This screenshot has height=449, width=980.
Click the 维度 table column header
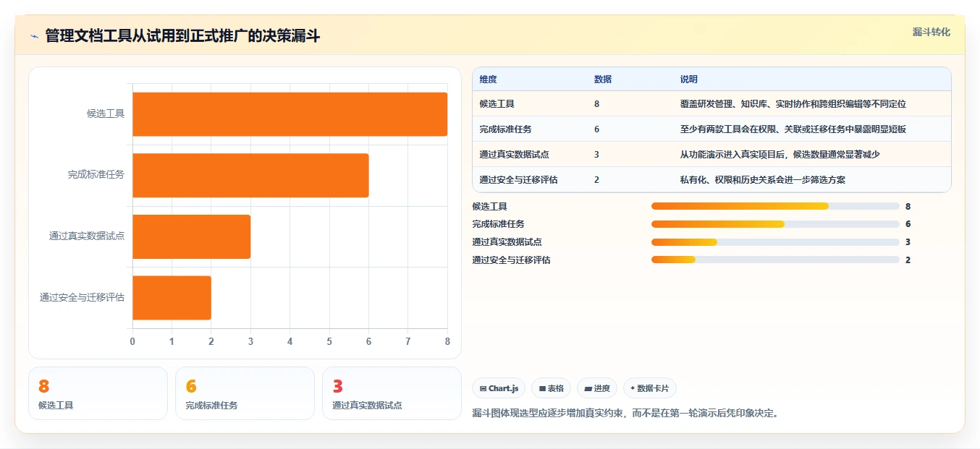click(489, 80)
